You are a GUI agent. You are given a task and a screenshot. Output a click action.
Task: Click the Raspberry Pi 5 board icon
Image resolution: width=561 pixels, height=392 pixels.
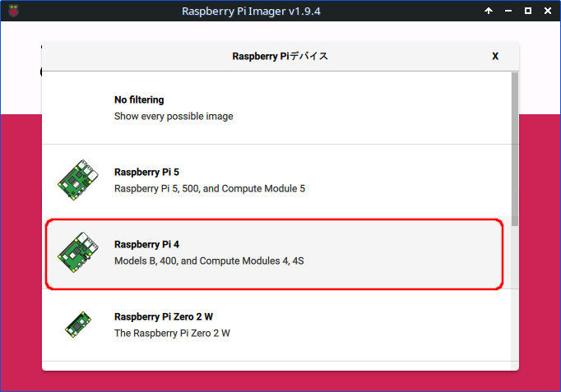coord(78,180)
